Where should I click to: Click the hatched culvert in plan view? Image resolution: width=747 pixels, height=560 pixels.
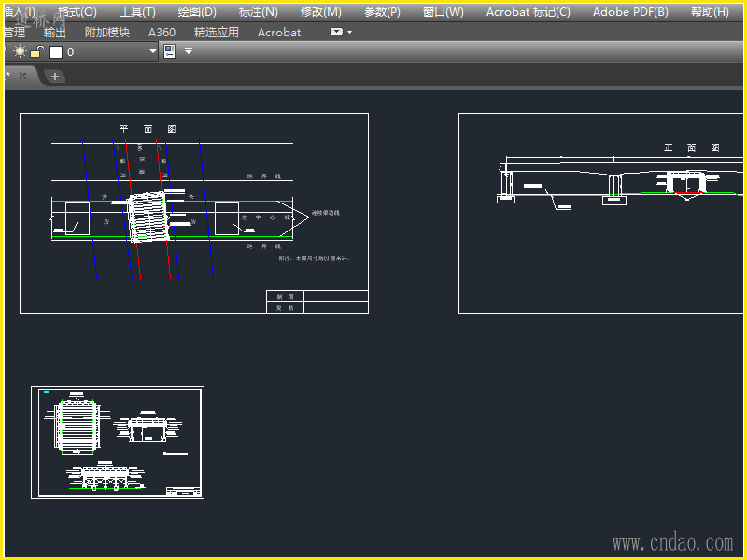pos(148,217)
